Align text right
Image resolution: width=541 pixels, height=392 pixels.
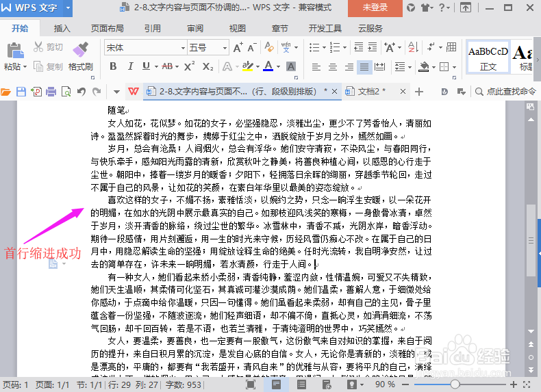(x=349, y=67)
